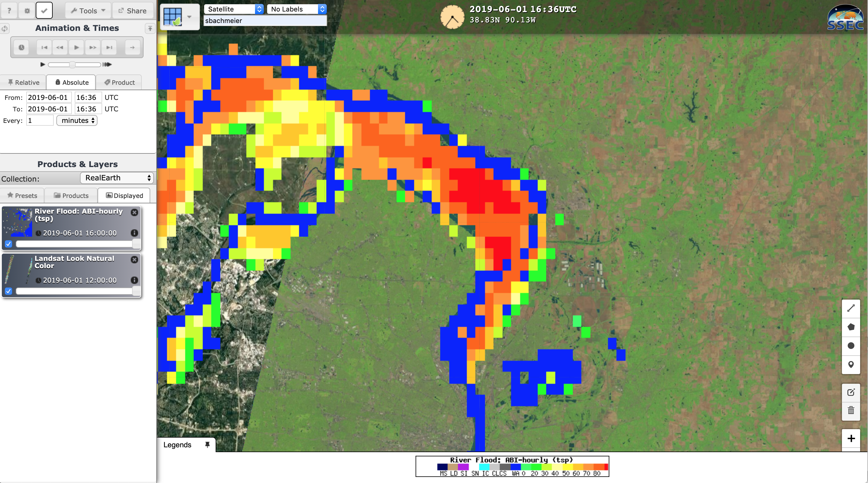Step forward one animation frame

click(93, 48)
